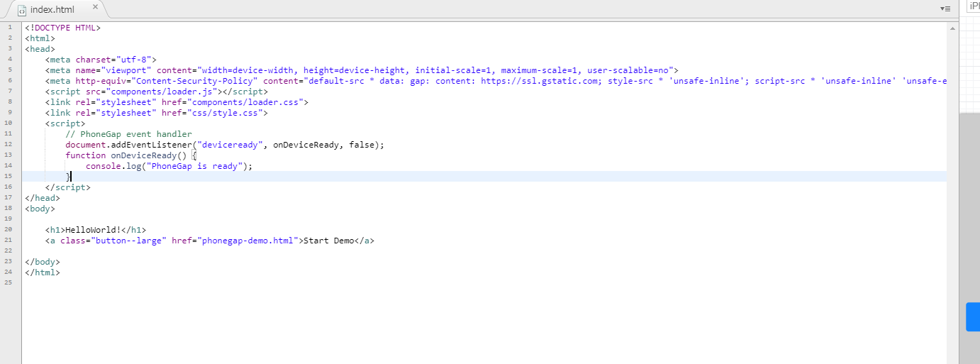Click the "deviceready" string in the code
980x364 pixels.
[230, 145]
